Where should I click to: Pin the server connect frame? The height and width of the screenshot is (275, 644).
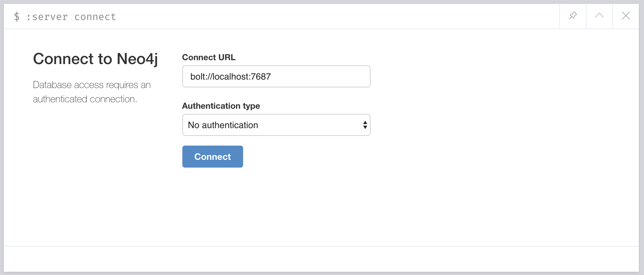(573, 16)
